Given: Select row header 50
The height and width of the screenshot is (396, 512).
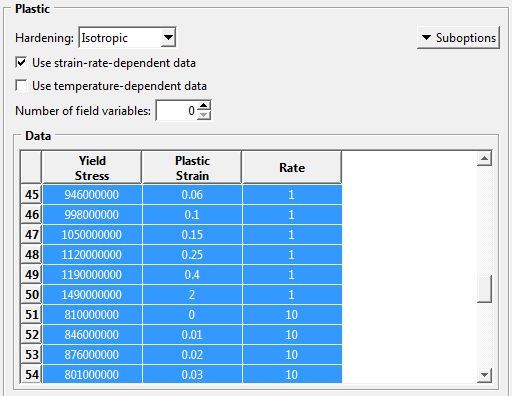Looking at the screenshot, I should (x=31, y=294).
